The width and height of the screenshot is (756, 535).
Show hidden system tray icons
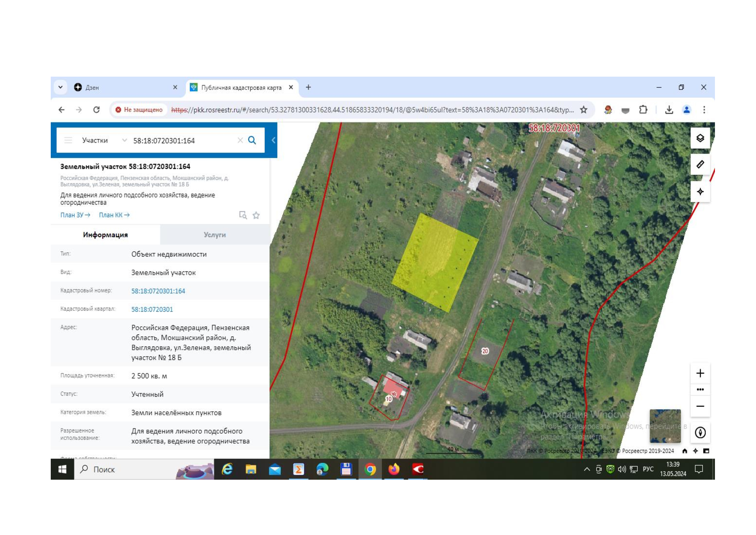[587, 469]
